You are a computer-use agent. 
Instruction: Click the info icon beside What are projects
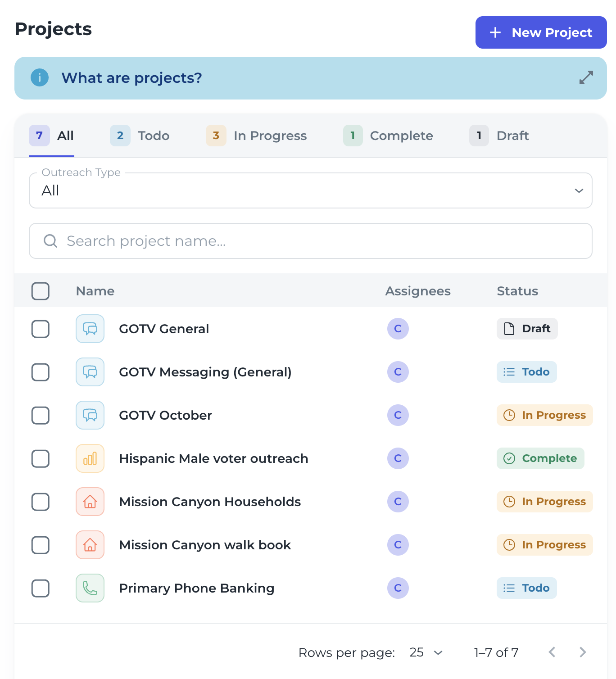click(x=40, y=77)
